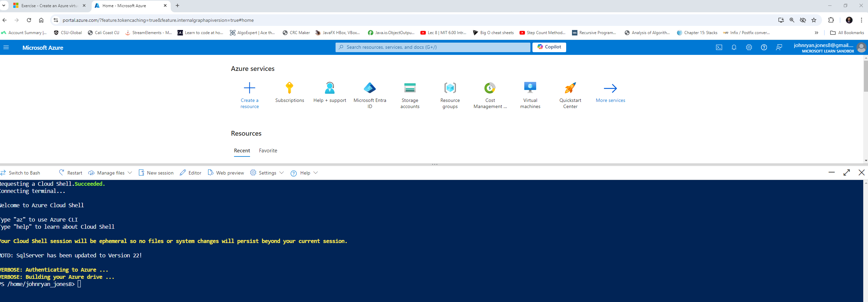This screenshot has height=302, width=868.
Task: Open Cost Management service
Action: pyautogui.click(x=490, y=88)
